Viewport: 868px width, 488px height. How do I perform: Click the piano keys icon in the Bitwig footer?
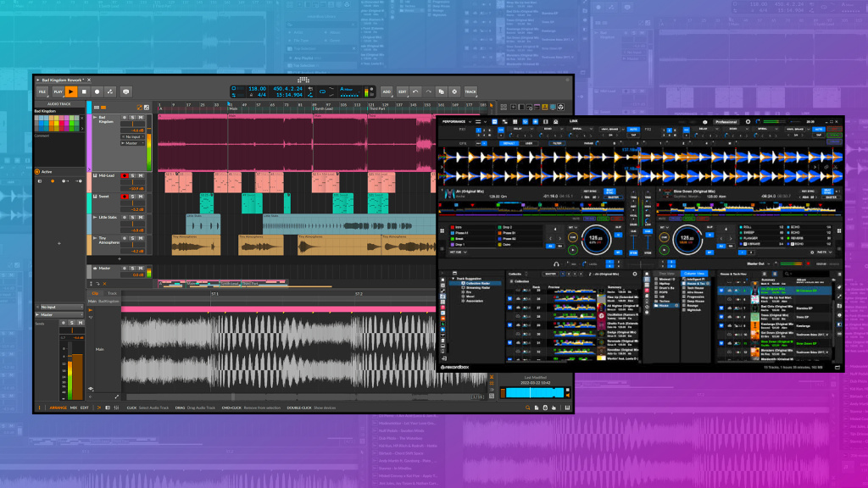(x=567, y=408)
